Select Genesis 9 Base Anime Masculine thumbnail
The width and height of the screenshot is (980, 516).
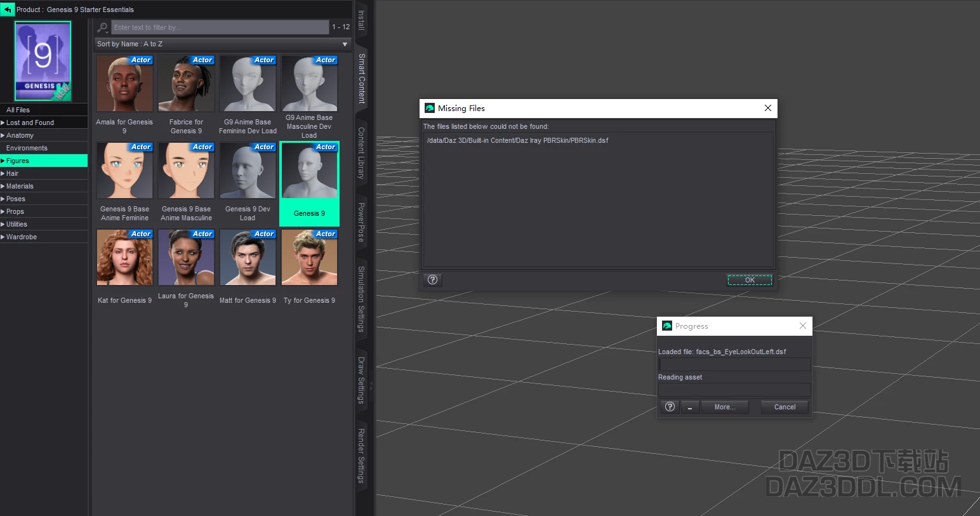coord(186,171)
